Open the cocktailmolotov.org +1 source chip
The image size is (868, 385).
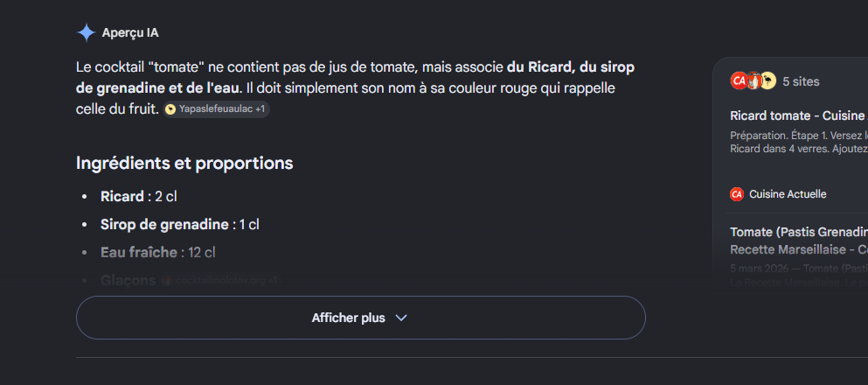(221, 281)
